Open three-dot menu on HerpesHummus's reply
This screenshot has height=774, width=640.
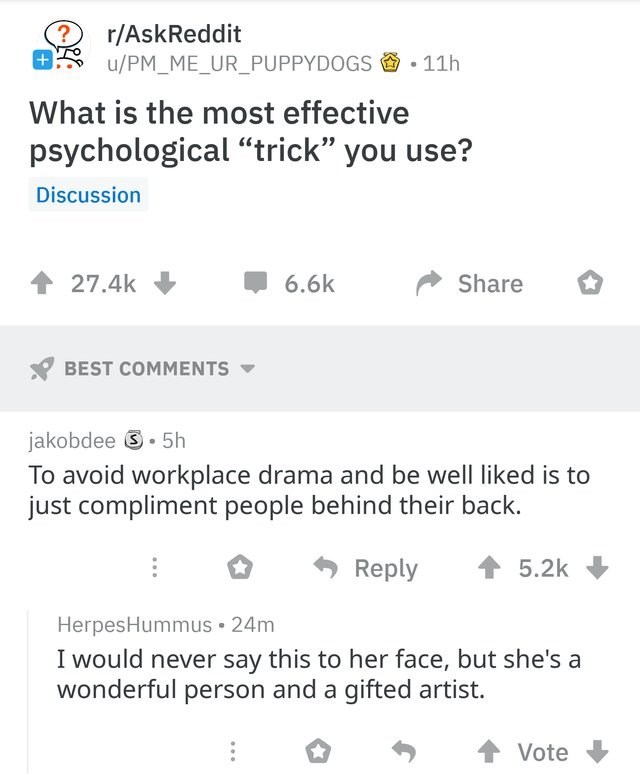(233, 752)
